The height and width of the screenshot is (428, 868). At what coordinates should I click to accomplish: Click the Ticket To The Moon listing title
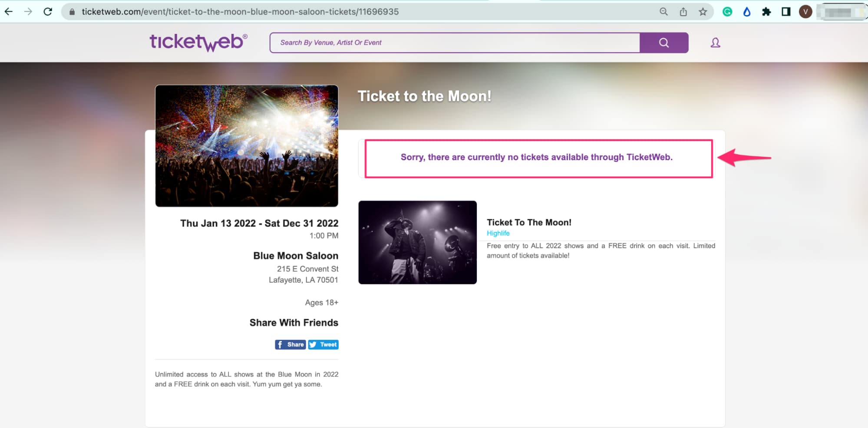[529, 222]
